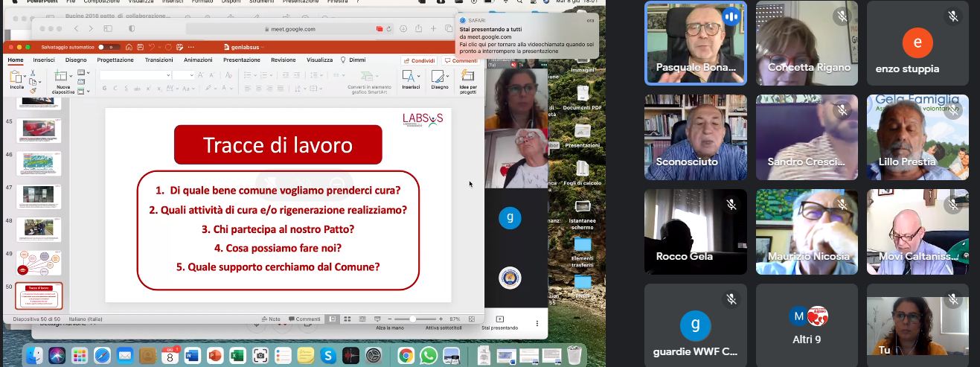Open the font name combo box
980x367 pixels.
pos(135,75)
